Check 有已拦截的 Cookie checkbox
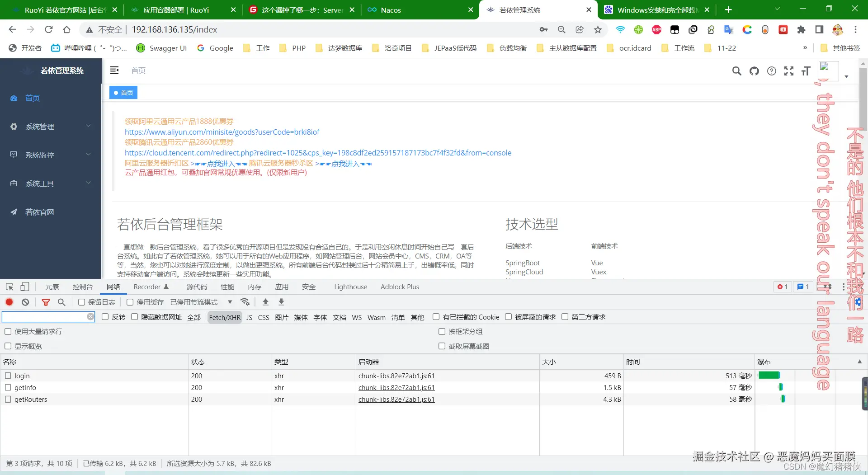This screenshot has width=868, height=475. pyautogui.click(x=436, y=317)
